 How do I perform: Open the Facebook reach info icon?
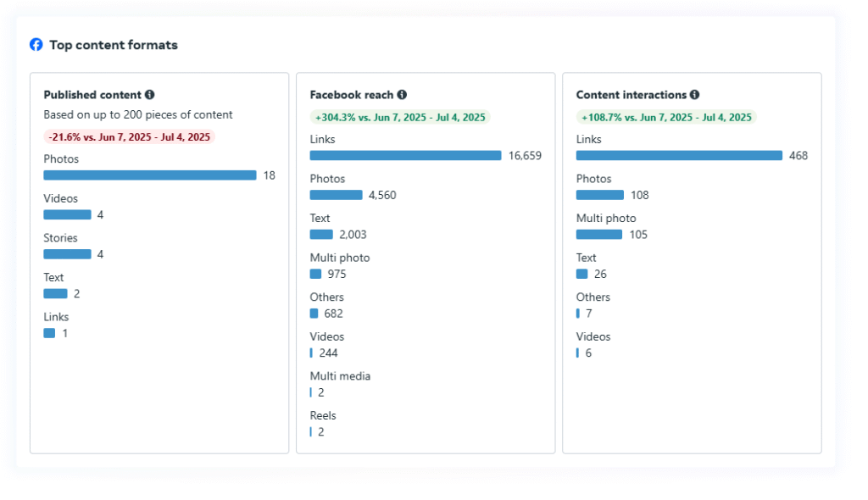(402, 95)
